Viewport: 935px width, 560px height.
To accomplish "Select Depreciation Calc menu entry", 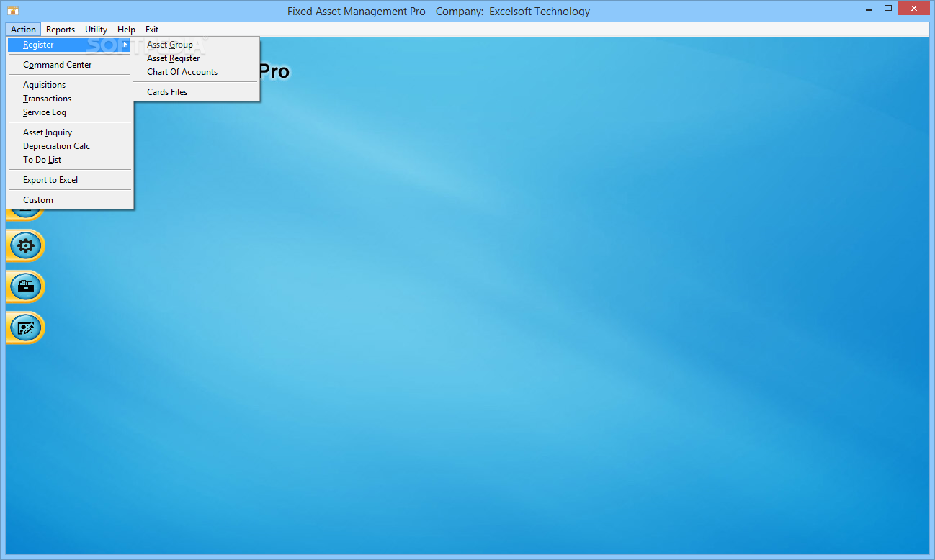I will pyautogui.click(x=70, y=146).
